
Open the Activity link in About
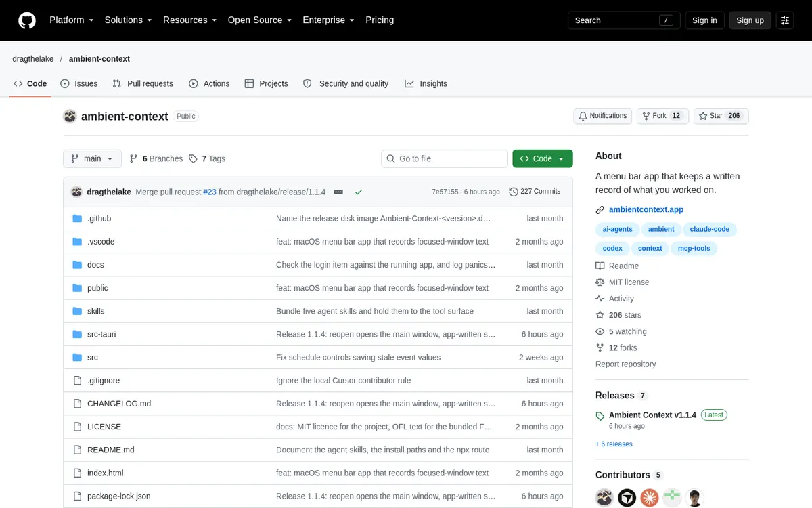pyautogui.click(x=614, y=299)
